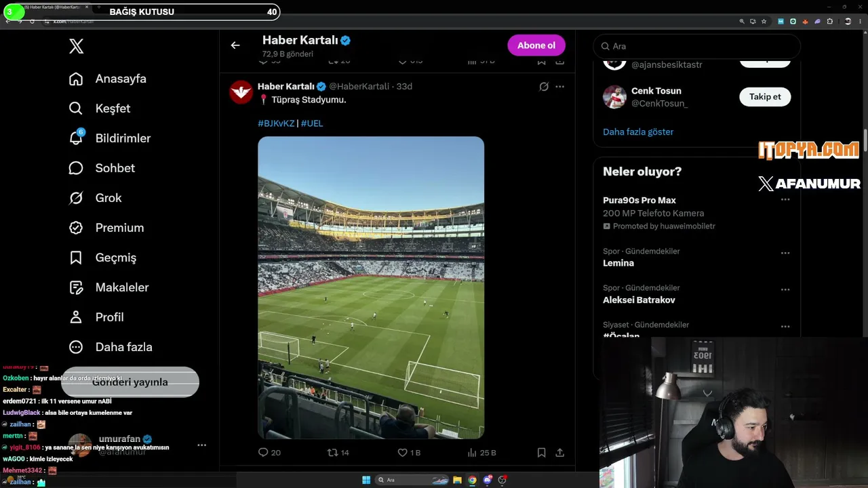
Task: Click the taskbar Ara search box
Action: (411, 480)
